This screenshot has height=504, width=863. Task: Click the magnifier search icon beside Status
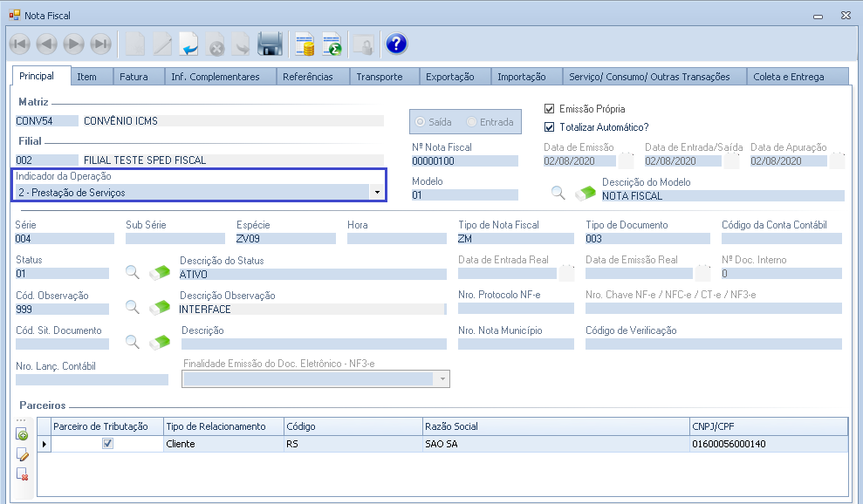click(x=133, y=273)
